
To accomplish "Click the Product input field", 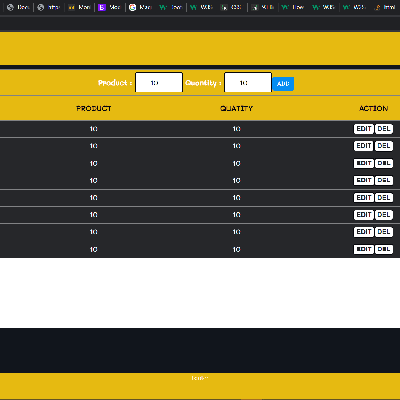I will (159, 82).
